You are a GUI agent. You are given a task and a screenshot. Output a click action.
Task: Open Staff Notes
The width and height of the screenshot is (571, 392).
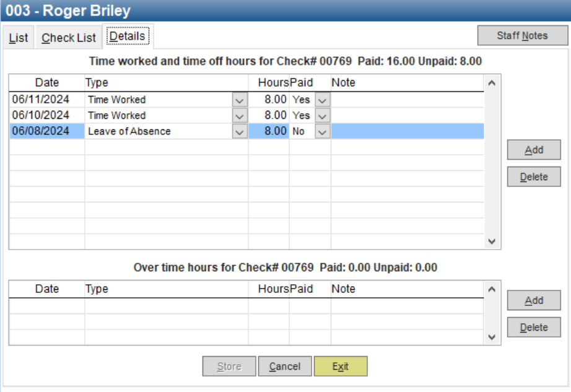(x=523, y=35)
